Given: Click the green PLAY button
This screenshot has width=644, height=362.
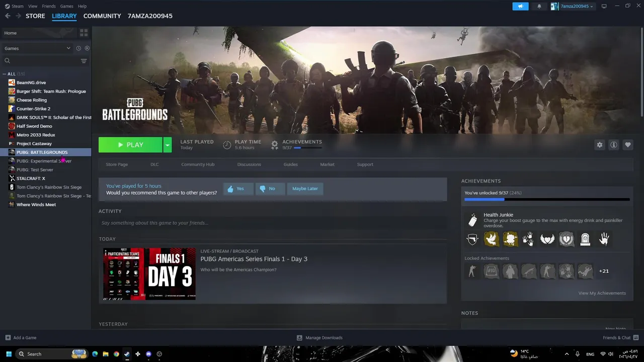Looking at the screenshot, I should [130, 145].
